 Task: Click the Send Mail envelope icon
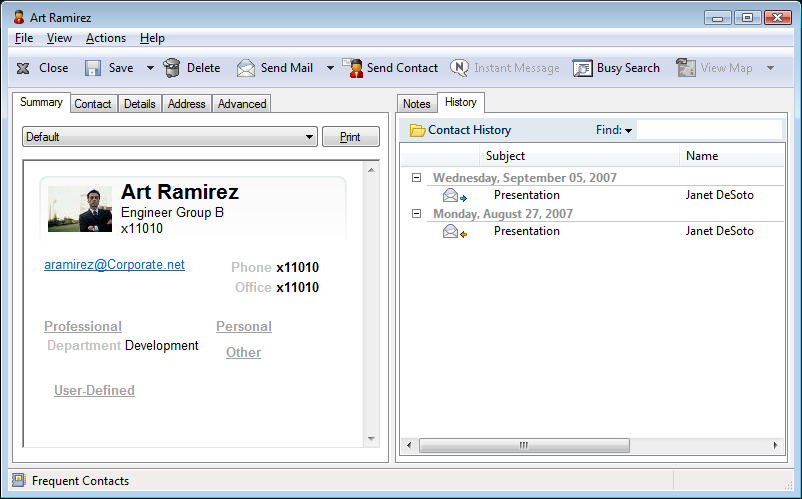point(246,68)
